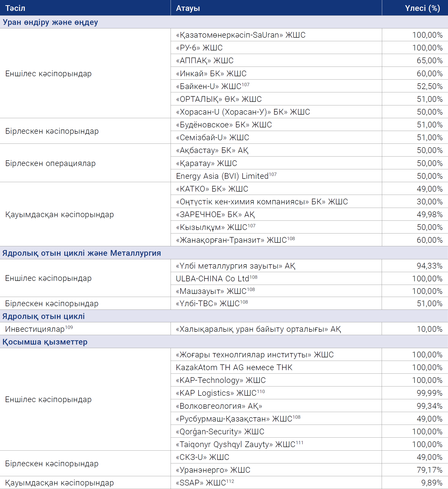Click footnote 108 after «Жанақорған-Транзит» ЖШС
The width and height of the screenshot is (448, 489).
pyautogui.click(x=291, y=238)
